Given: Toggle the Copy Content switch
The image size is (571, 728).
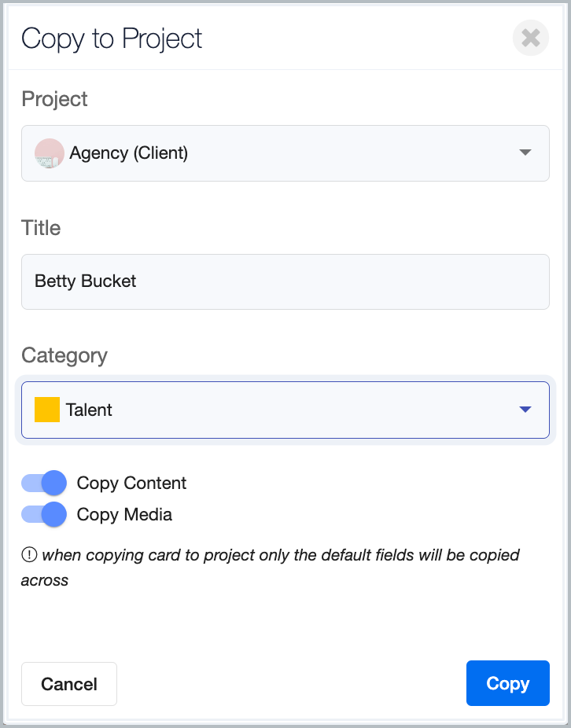Looking at the screenshot, I should click(x=44, y=483).
